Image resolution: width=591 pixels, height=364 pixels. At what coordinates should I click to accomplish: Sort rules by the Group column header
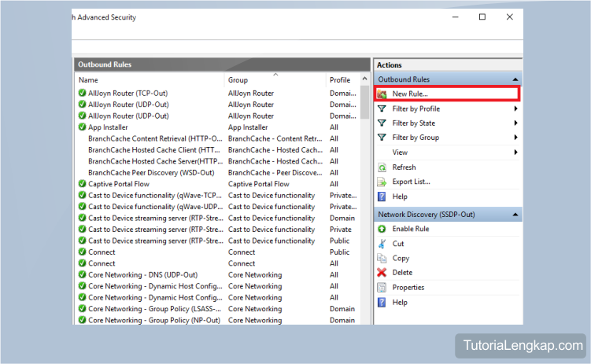tap(275, 80)
